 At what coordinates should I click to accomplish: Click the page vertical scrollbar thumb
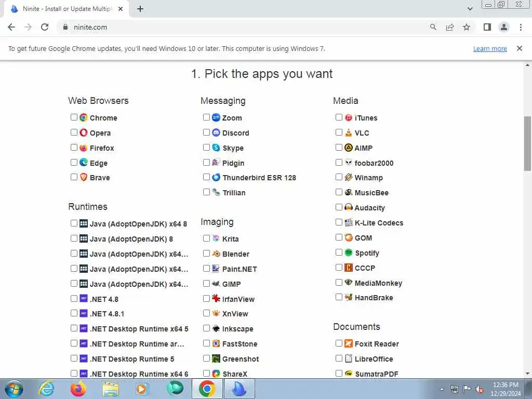[x=527, y=143]
